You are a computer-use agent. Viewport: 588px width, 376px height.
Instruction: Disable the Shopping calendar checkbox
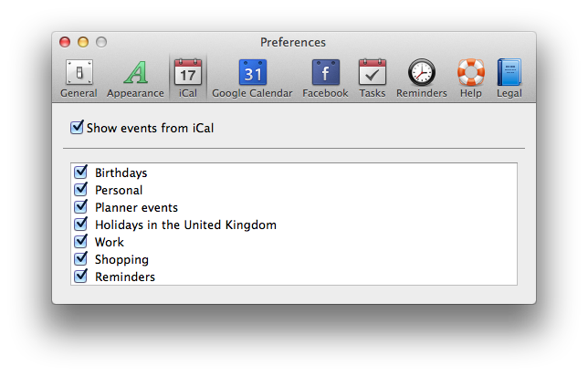81,259
